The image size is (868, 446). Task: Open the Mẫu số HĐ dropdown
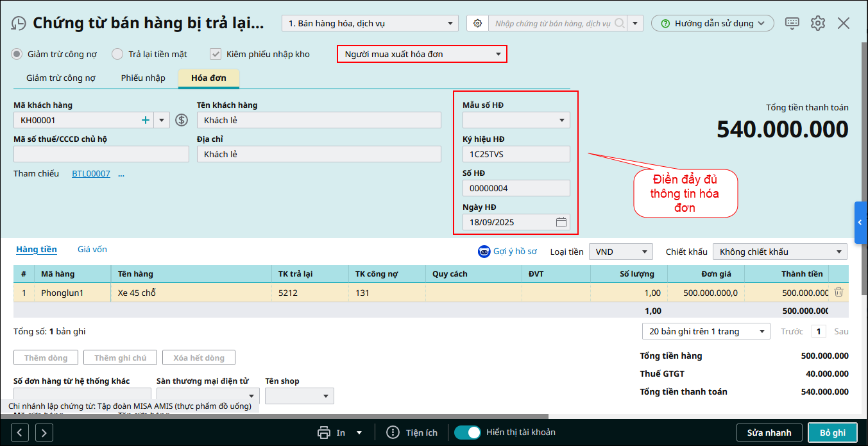(x=561, y=120)
